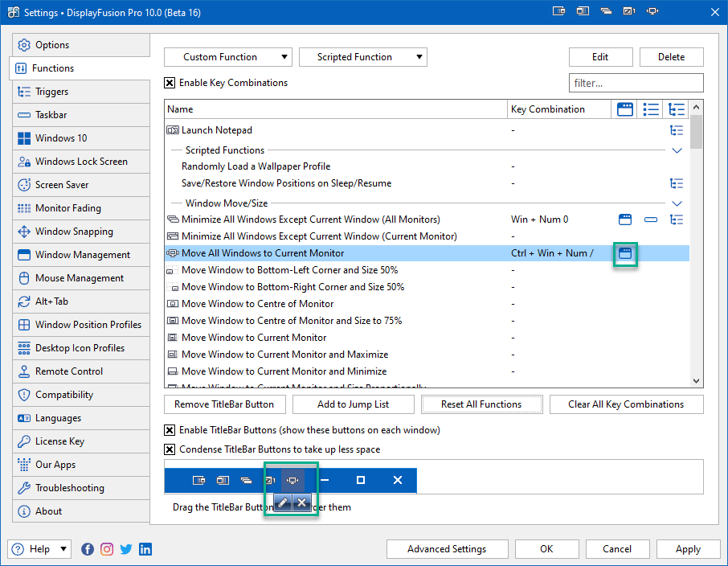Open the Custom Function dropdown
The height and width of the screenshot is (566, 728).
[228, 57]
